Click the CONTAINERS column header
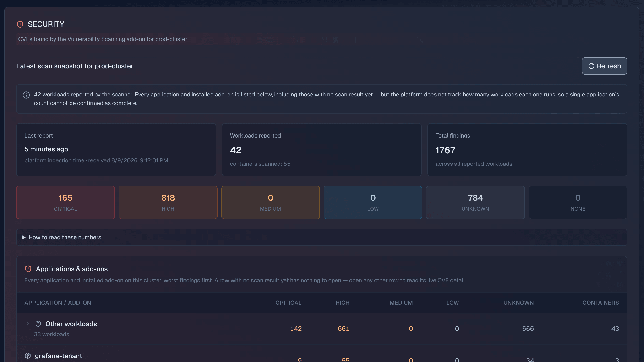The width and height of the screenshot is (644, 362). tap(600, 303)
